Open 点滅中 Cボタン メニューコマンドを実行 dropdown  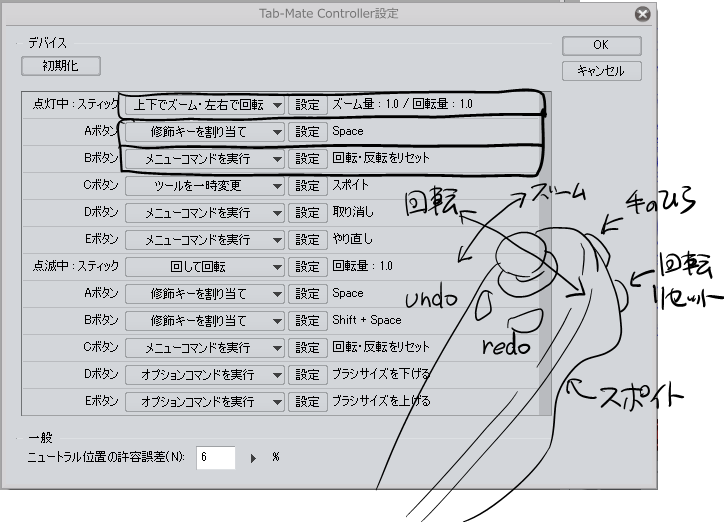(204, 348)
